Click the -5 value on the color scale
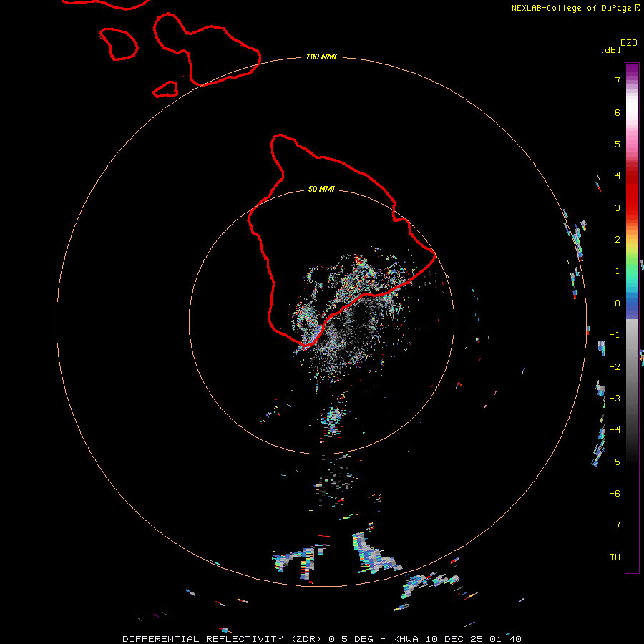 pos(615,462)
